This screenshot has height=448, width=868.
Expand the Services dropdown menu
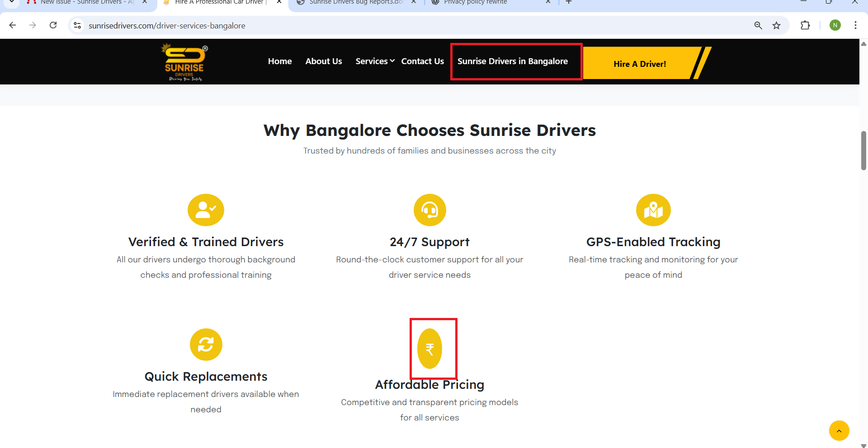[375, 61]
